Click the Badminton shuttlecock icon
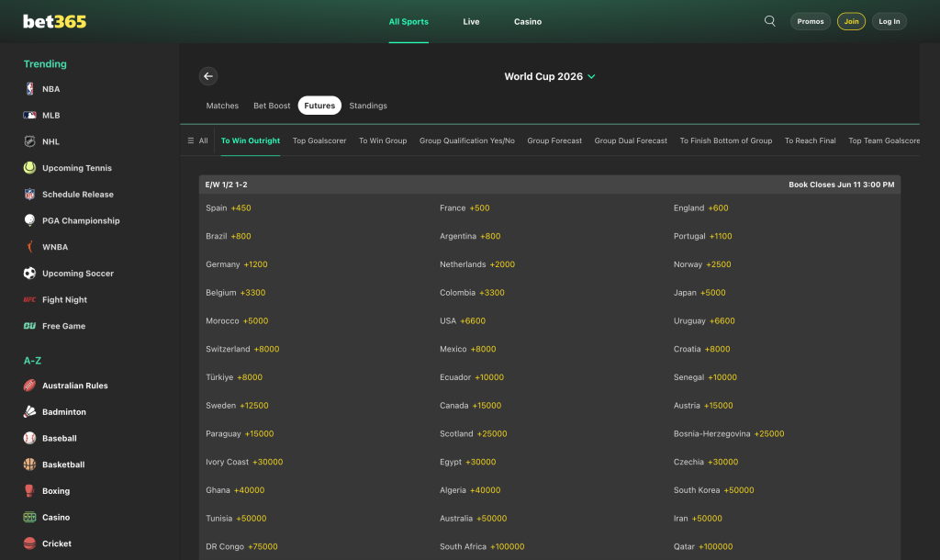The height and width of the screenshot is (560, 940). coord(29,412)
